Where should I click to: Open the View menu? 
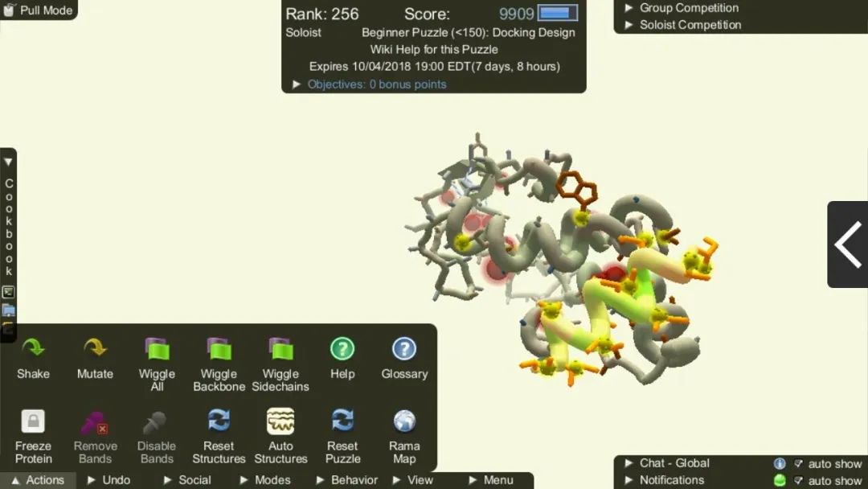[413, 479]
